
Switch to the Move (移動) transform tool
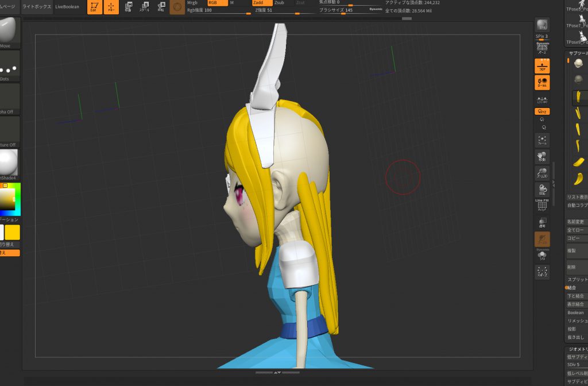pos(128,7)
